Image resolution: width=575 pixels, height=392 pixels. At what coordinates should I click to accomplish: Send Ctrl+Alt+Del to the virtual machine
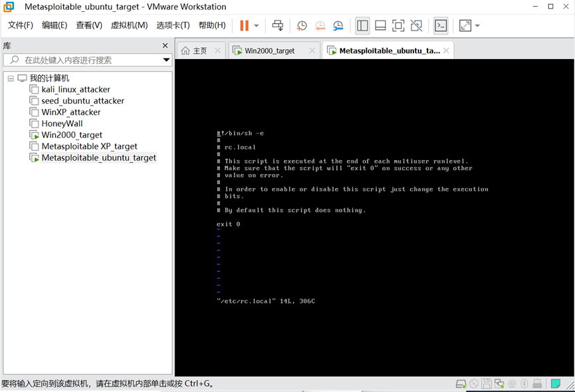click(x=278, y=26)
